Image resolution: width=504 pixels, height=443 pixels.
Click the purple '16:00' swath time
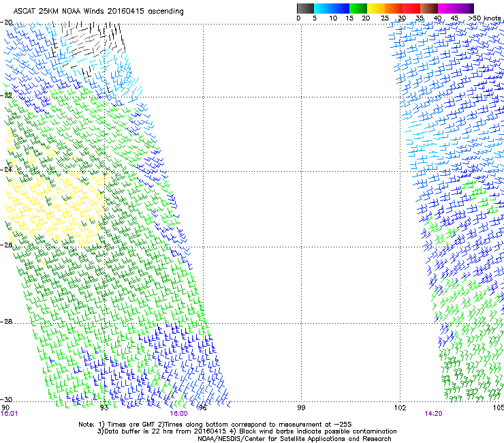coord(178,414)
